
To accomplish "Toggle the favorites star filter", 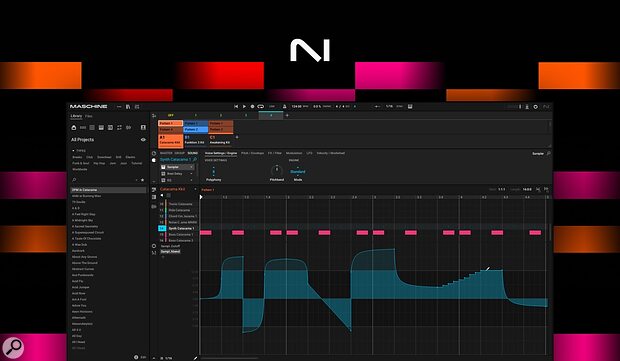I will (x=143, y=180).
